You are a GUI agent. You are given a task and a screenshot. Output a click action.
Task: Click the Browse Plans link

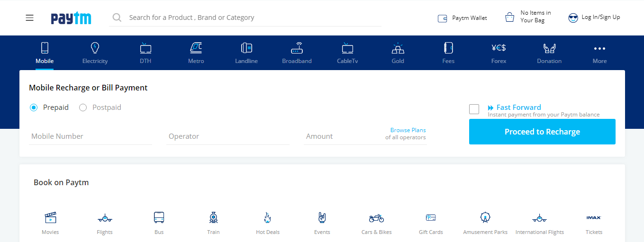[408, 130]
